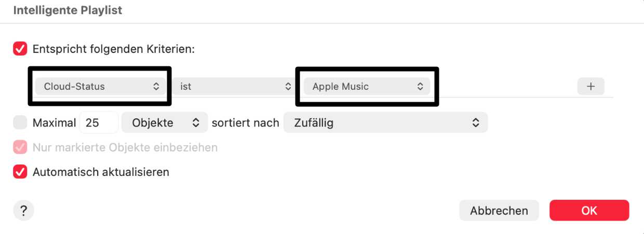
Task: Click the 'Entspricht folgenden Kriterien:' label text
Action: tap(113, 49)
